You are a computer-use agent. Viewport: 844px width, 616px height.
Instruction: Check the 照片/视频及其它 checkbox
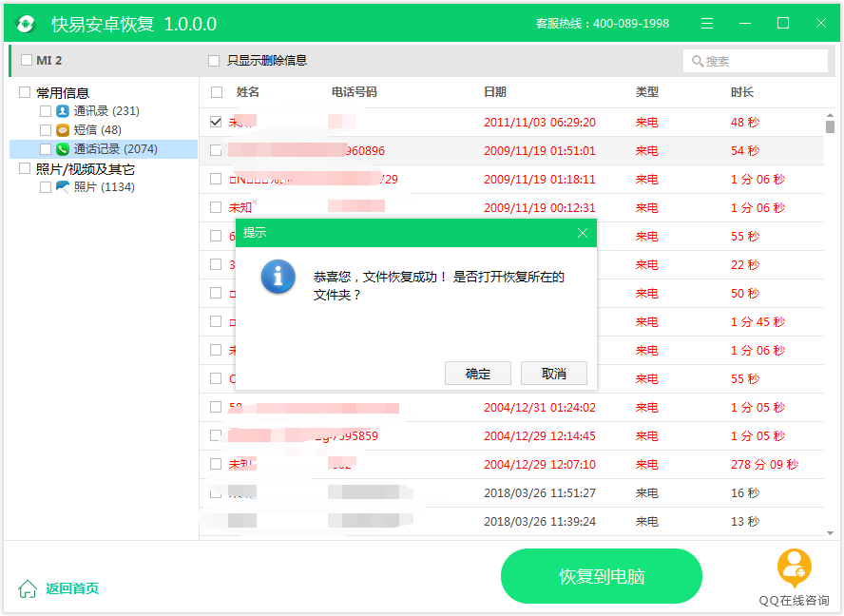24,168
